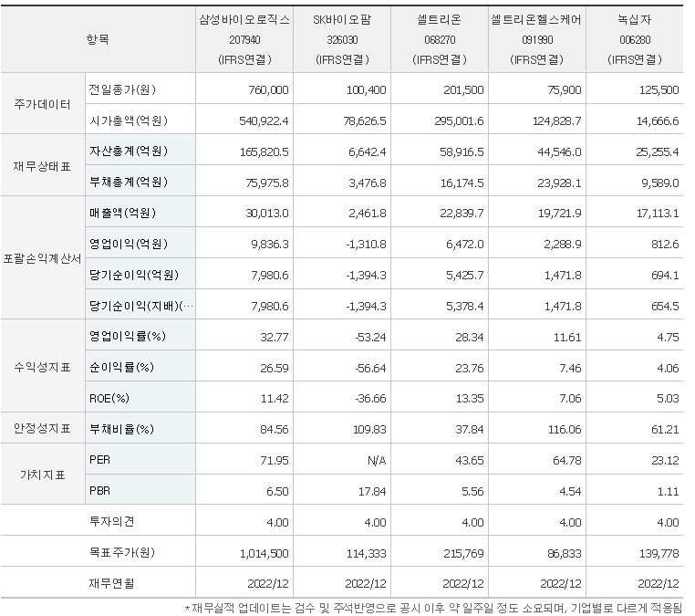The width and height of the screenshot is (695, 616).
Task: Click the 부채총계(억원) row label
Action: pyautogui.click(x=129, y=183)
